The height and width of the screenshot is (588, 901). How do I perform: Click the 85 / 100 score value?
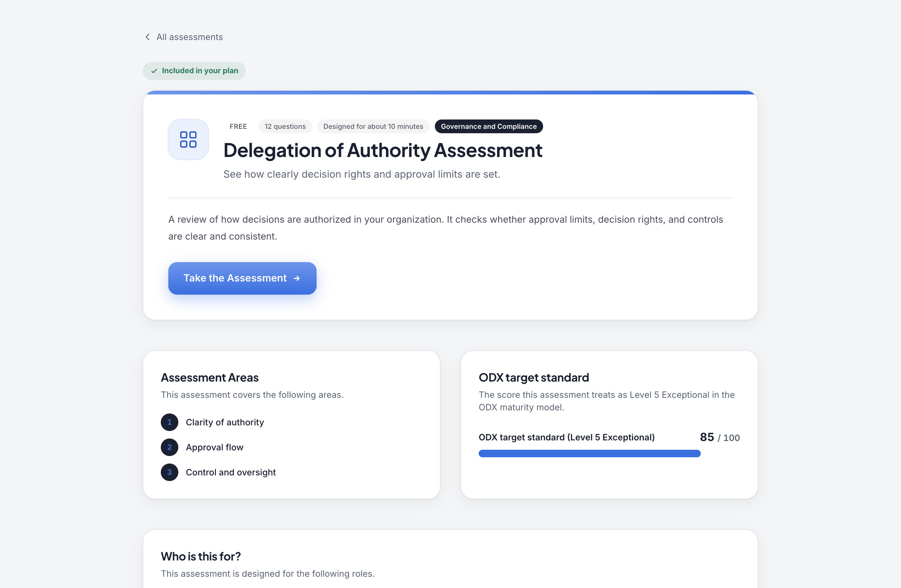(720, 437)
